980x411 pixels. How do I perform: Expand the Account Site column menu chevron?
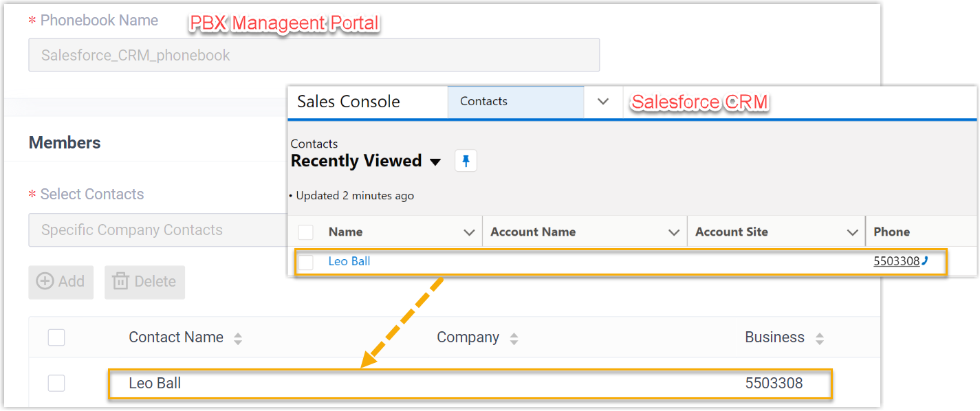pos(852,233)
